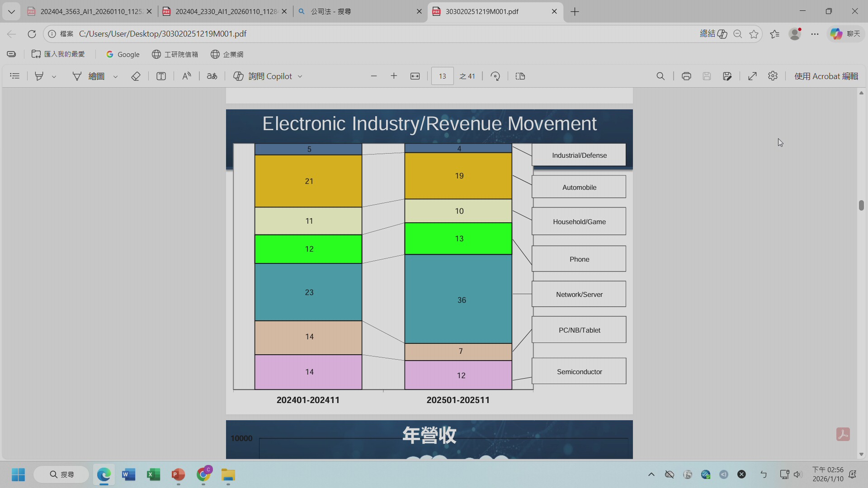The height and width of the screenshot is (488, 868).
Task: Click the rotate page icon
Action: 495,76
